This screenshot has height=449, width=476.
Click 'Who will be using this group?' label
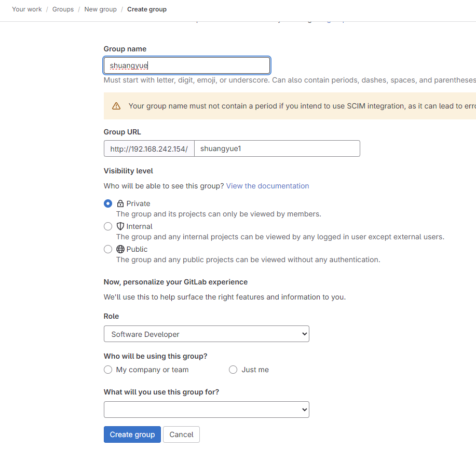coord(155,356)
